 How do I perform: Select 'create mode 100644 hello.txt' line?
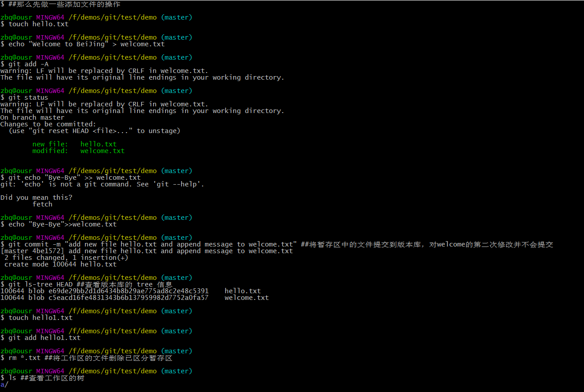pos(61,264)
